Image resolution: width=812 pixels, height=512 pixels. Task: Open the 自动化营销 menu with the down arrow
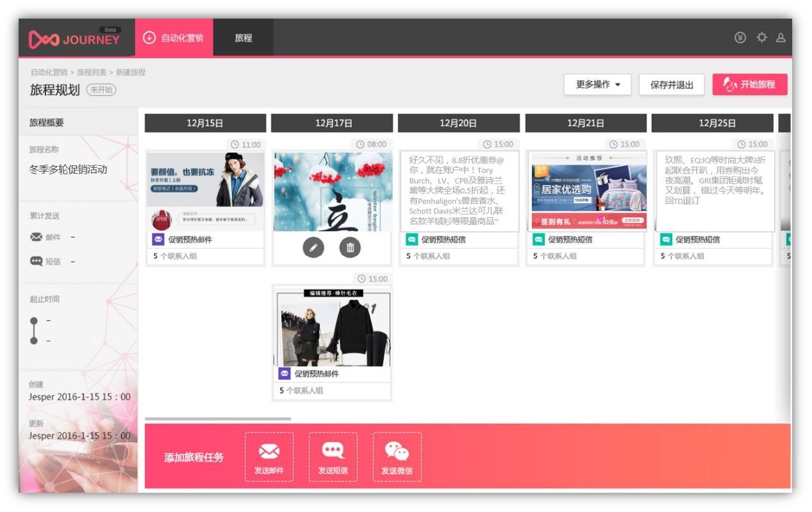(174, 38)
